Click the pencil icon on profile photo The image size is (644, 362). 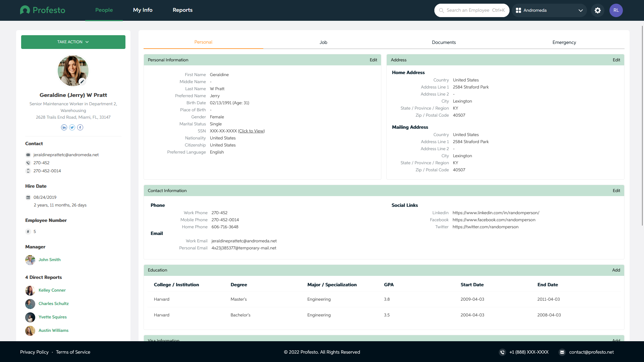click(x=82, y=81)
